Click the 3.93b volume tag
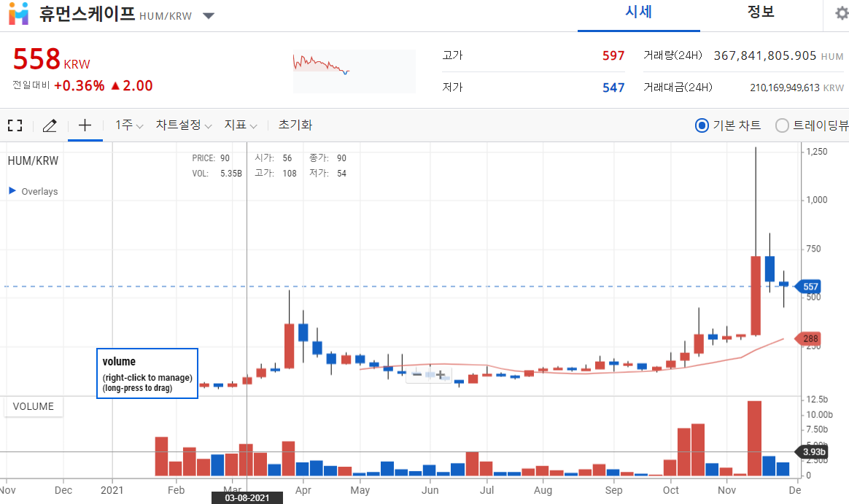 tap(813, 451)
